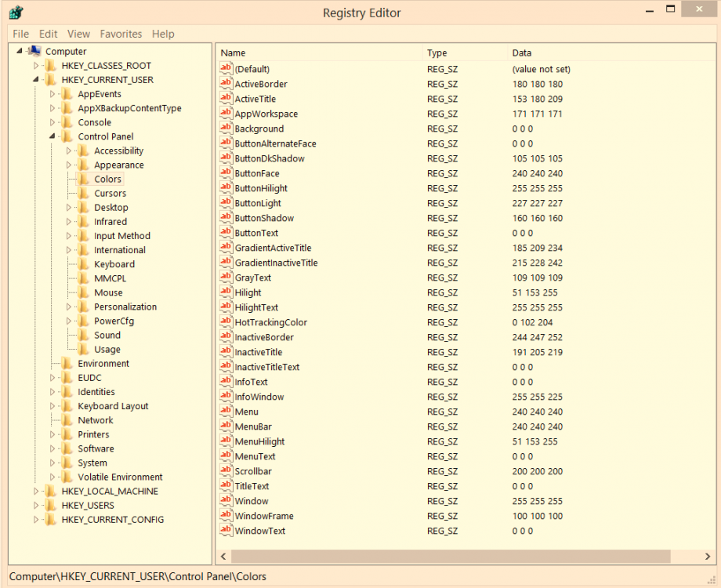Viewport: 721px width, 588px height.
Task: Click the ab icon for (Default) value
Action: [x=226, y=68]
